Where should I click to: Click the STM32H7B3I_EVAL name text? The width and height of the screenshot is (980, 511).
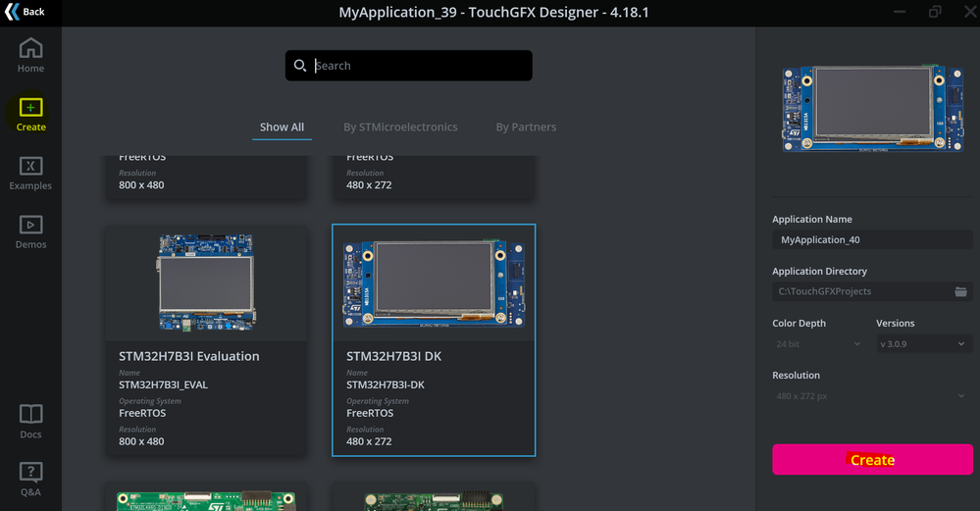pyautogui.click(x=163, y=384)
